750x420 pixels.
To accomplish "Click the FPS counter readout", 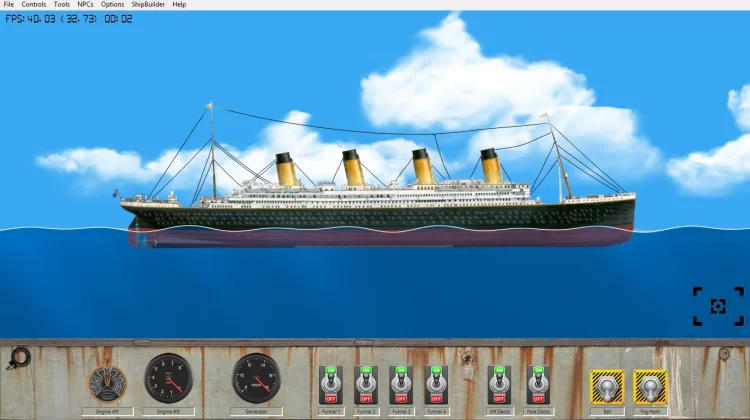I will [x=51, y=19].
